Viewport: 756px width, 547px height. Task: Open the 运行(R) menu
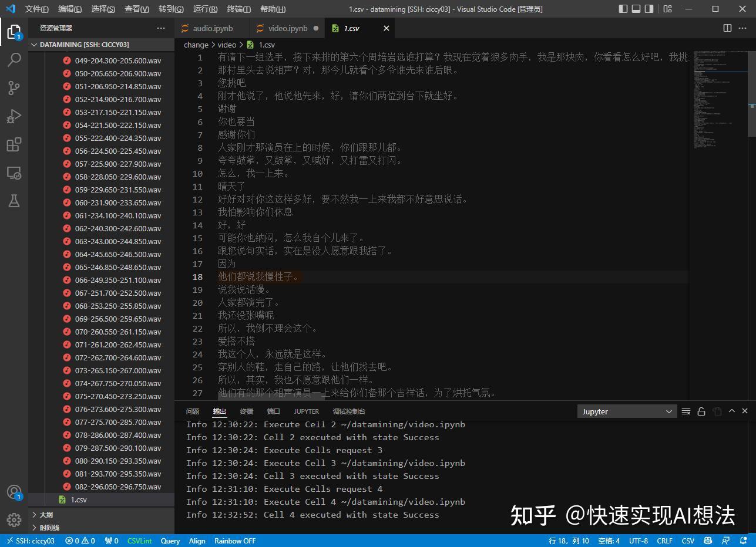[x=205, y=9]
